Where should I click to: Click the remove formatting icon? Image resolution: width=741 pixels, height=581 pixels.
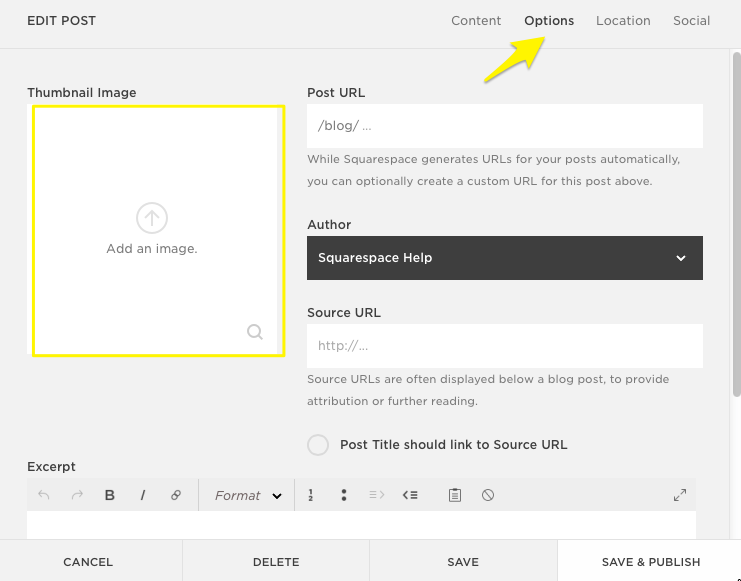488,495
